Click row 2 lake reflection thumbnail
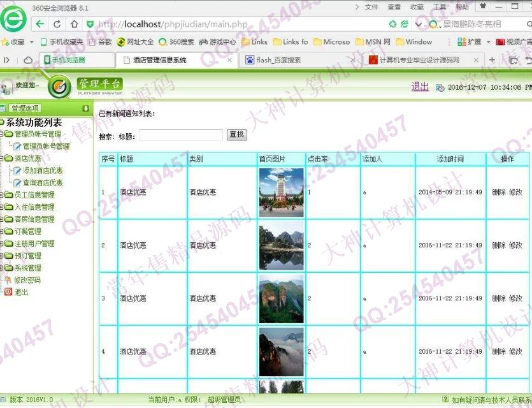 [281, 245]
